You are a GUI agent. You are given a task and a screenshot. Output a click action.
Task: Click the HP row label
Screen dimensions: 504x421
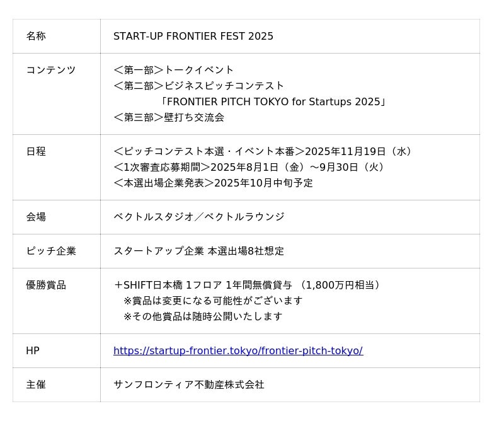pos(33,350)
